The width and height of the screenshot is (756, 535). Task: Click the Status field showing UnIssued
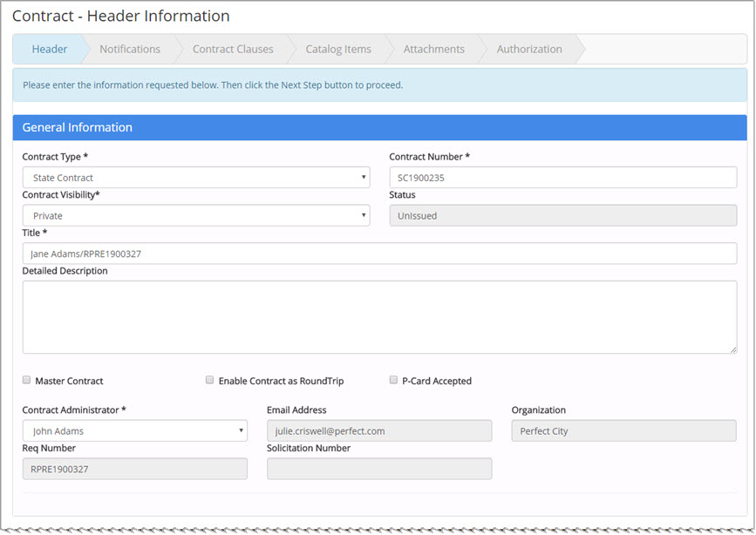tap(562, 215)
